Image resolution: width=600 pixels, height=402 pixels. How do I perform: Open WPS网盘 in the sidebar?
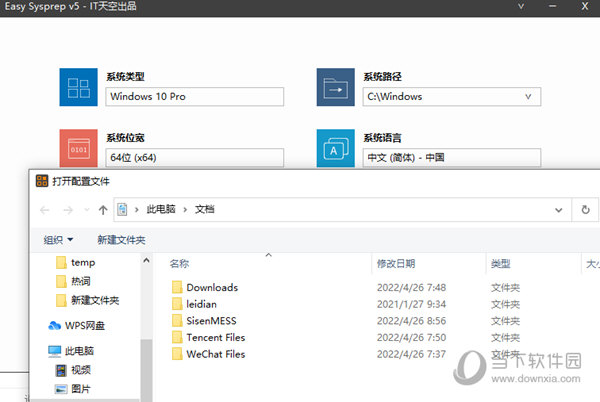point(77,326)
